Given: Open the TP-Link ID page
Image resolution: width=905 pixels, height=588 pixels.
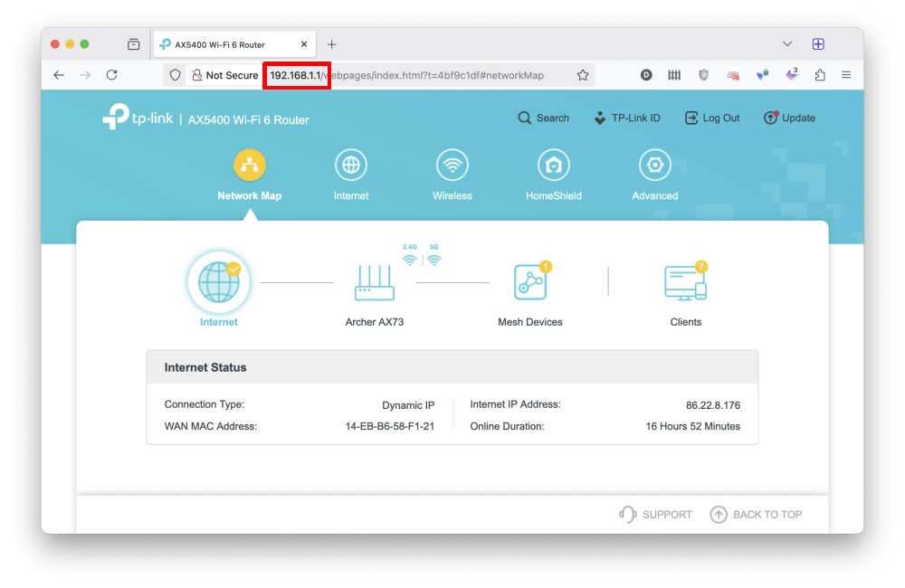Looking at the screenshot, I should 627,118.
